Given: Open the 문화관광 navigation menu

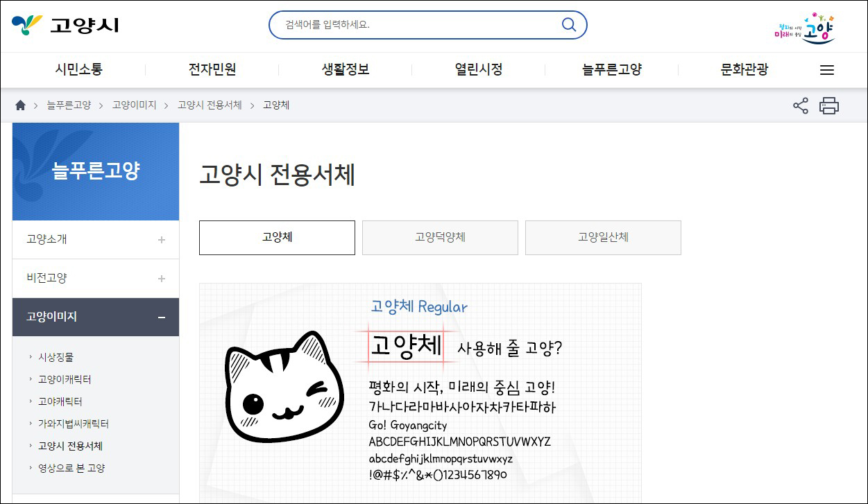Looking at the screenshot, I should pyautogui.click(x=743, y=69).
